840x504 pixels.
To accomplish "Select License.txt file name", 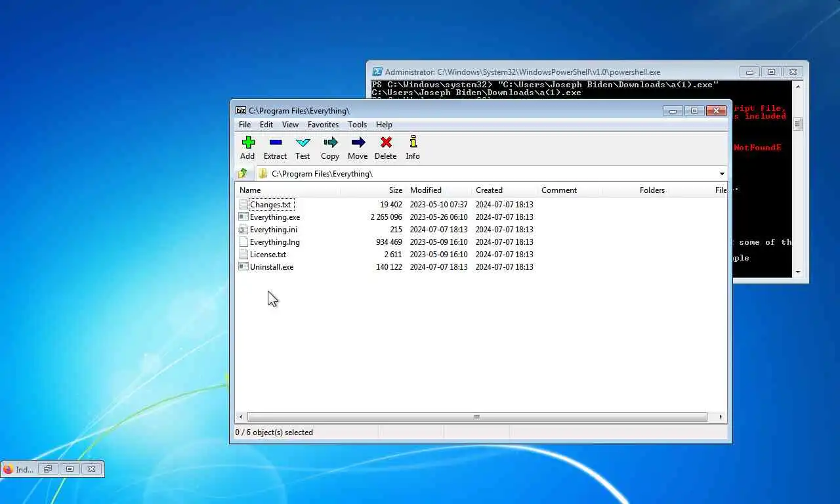I will (x=268, y=255).
